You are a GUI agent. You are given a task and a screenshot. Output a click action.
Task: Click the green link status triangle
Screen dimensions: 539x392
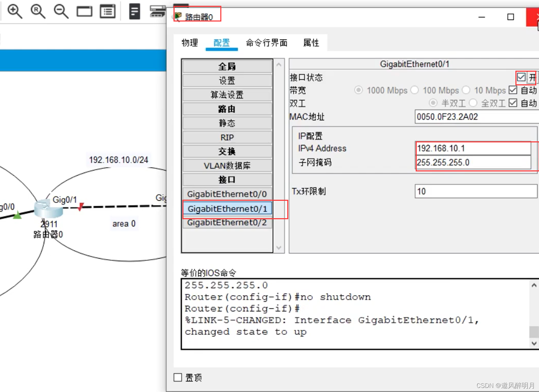coord(17,214)
